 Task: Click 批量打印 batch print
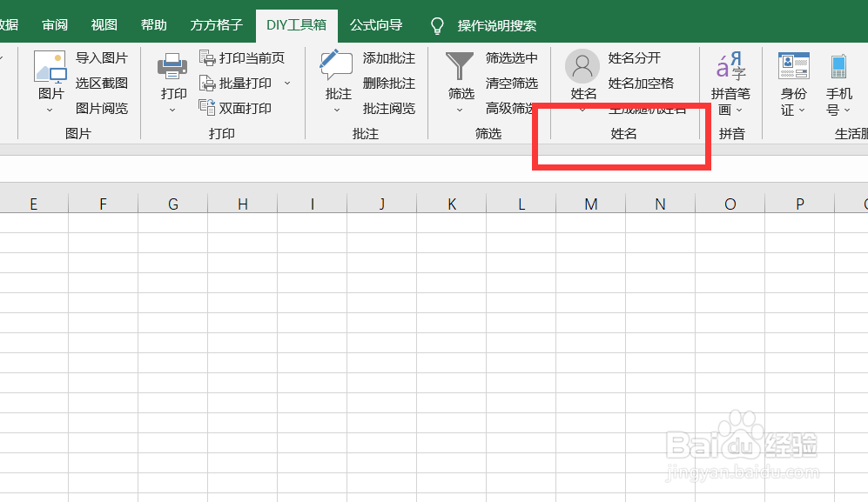236,83
